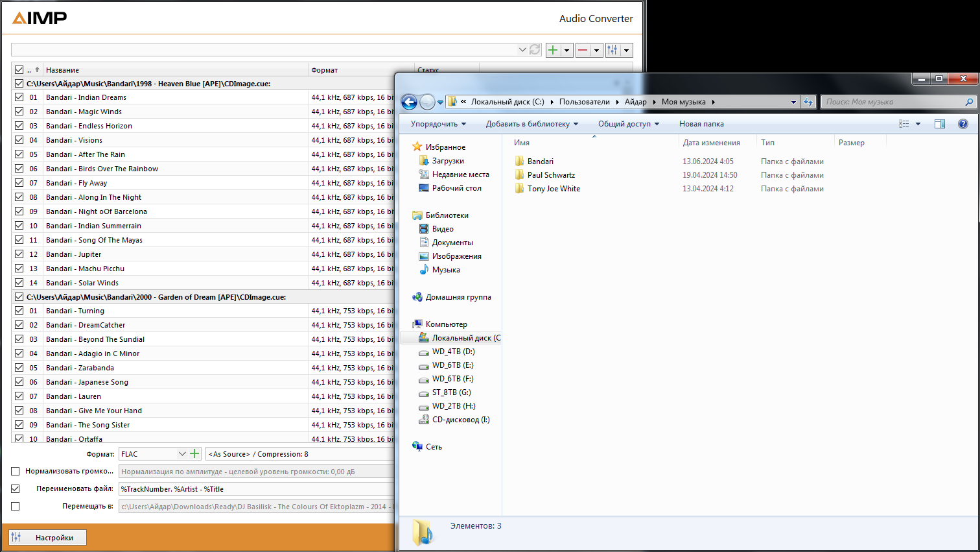Open Добавить в библиотеку menu
The height and width of the screenshot is (552, 980).
(x=532, y=124)
